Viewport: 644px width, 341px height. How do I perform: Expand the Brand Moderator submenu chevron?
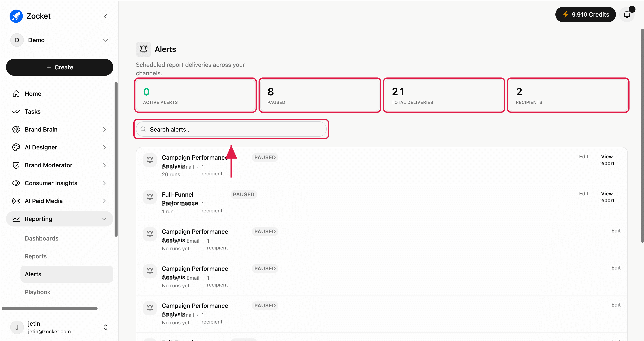tap(105, 165)
